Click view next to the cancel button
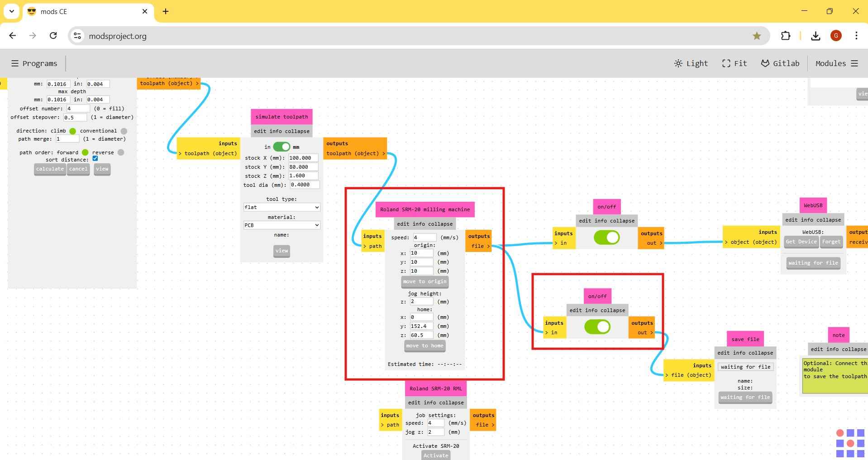 102,169
